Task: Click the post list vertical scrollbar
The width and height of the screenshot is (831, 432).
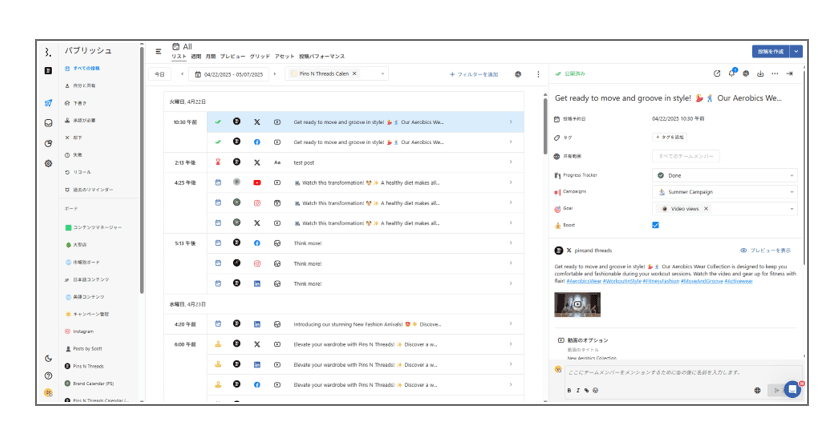Action: (x=545, y=126)
